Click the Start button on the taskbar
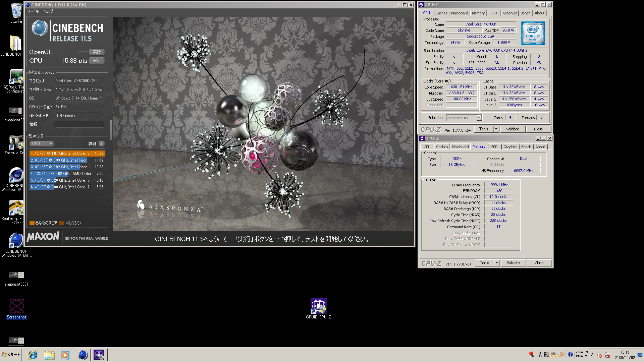Viewport: 644px width, 362px height. pos(11,355)
